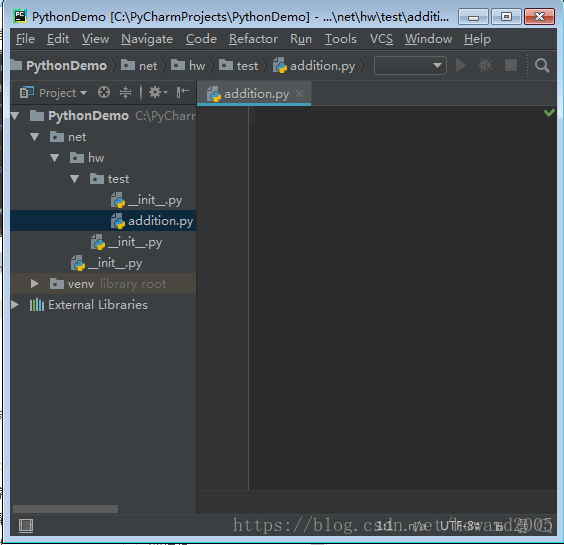Collapse the hw folder in tree
564x545 pixels.
55,158
